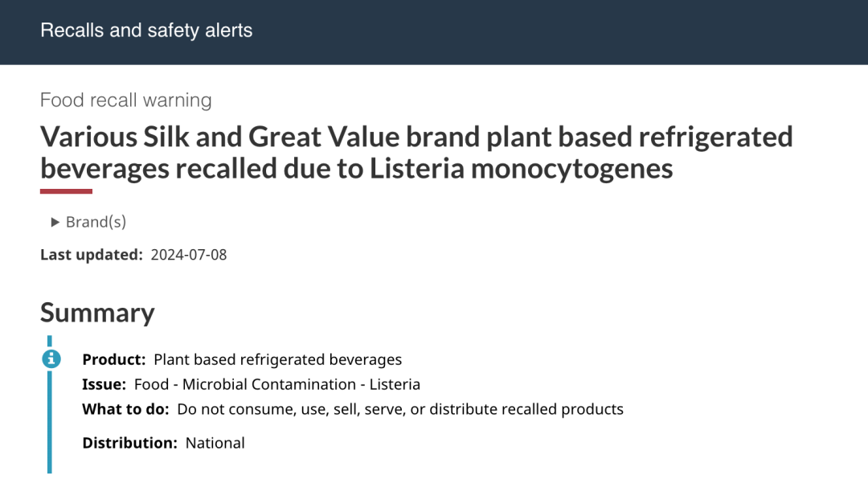
Task: Expand the Brand(s) disclosure triangle
Action: 55,222
